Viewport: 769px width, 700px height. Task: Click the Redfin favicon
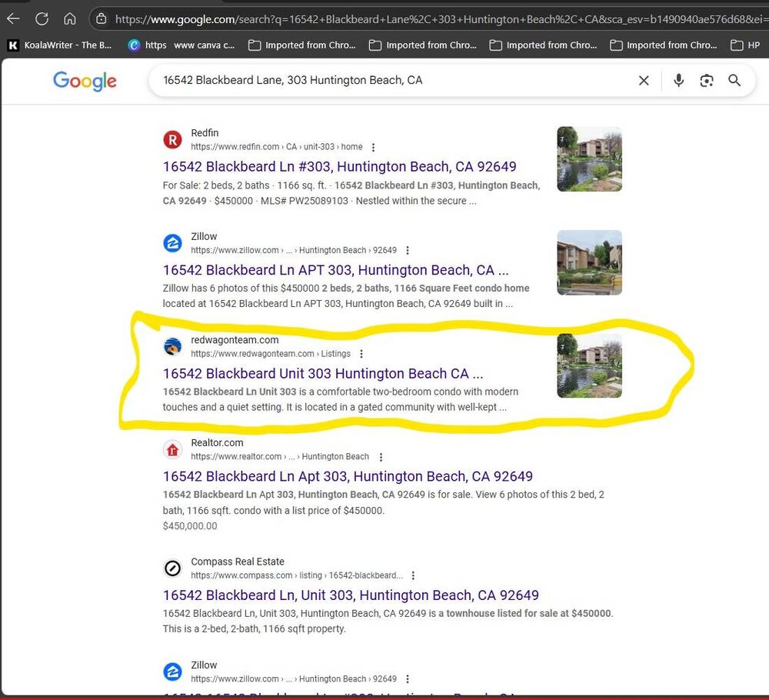coord(172,140)
